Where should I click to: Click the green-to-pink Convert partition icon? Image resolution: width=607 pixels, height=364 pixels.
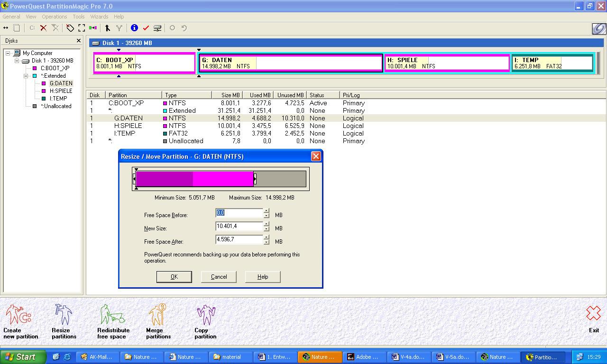[93, 28]
